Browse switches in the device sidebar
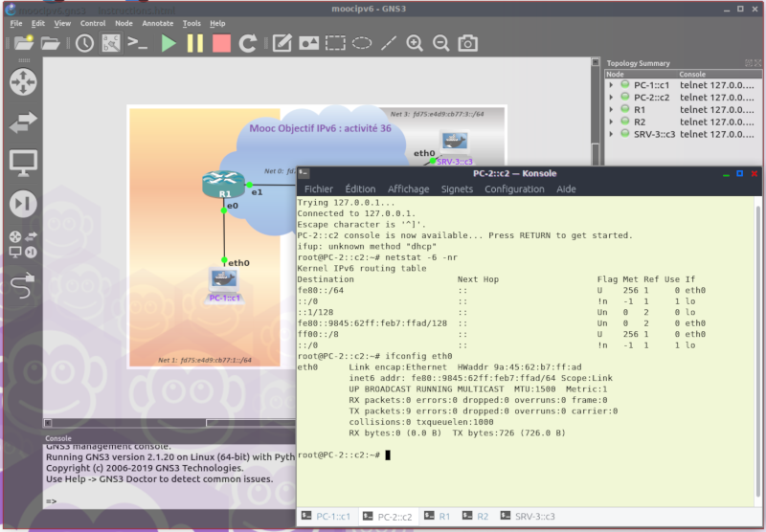This screenshot has height=532, width=766. click(x=23, y=122)
